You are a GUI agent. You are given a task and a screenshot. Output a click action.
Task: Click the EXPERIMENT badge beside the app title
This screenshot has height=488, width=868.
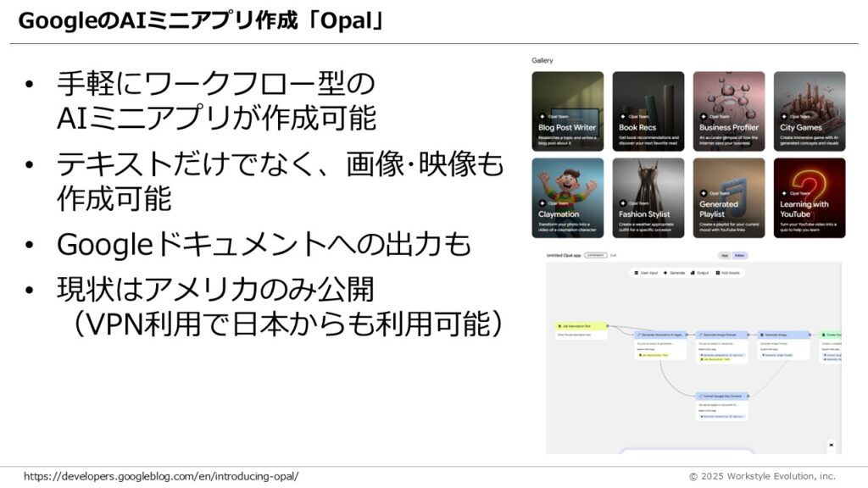coord(596,256)
